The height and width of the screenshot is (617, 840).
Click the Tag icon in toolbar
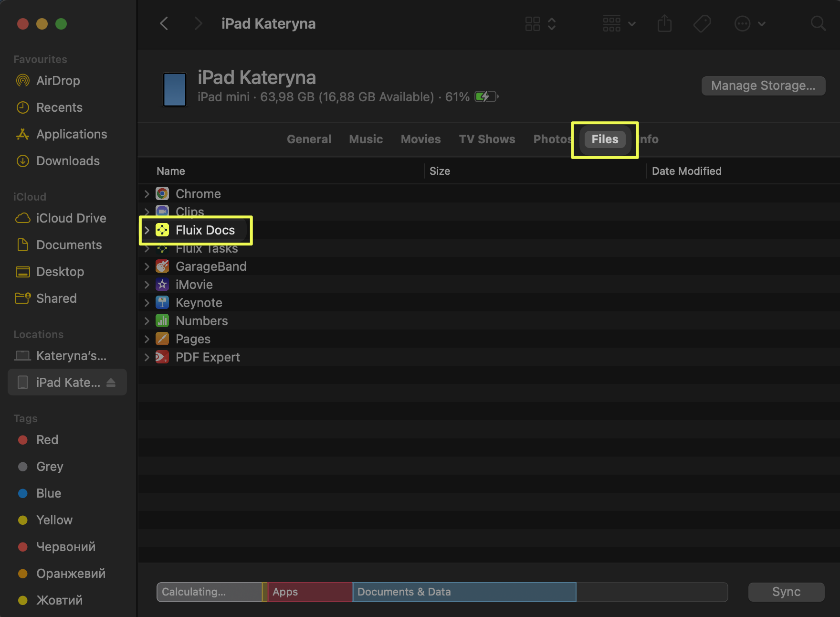(702, 23)
